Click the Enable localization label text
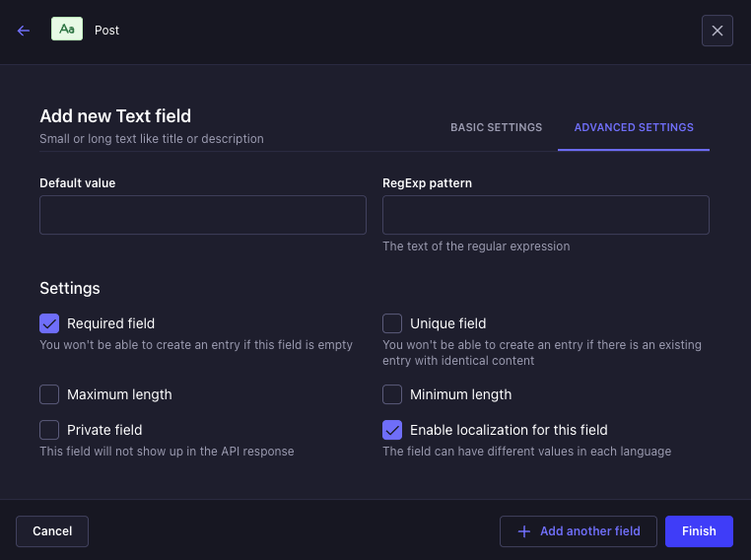The height and width of the screenshot is (560, 751). click(509, 430)
